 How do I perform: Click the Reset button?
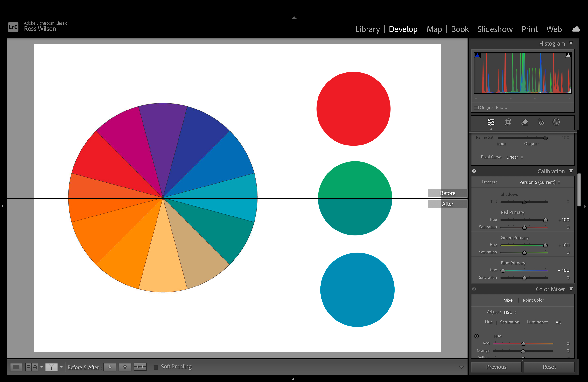click(x=549, y=367)
